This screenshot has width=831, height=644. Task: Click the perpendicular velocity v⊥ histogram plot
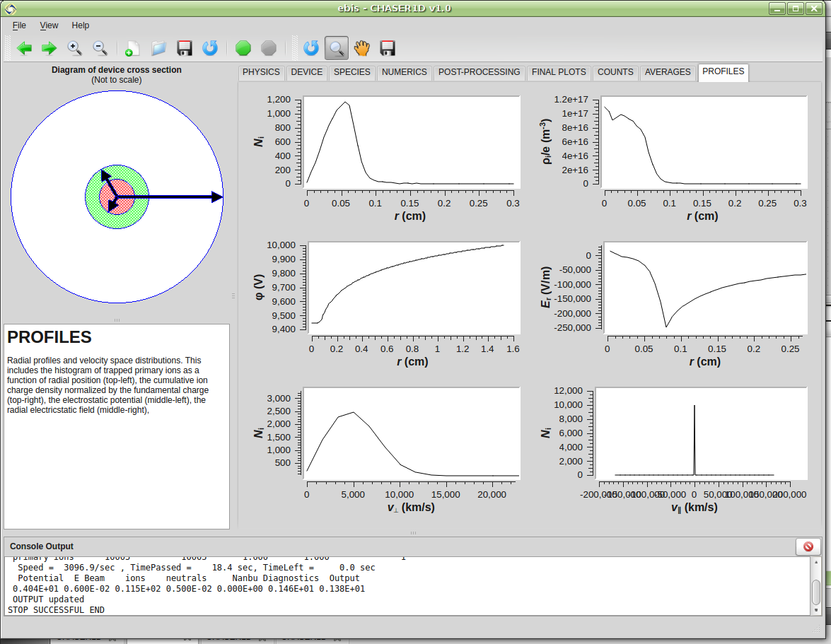411,433
